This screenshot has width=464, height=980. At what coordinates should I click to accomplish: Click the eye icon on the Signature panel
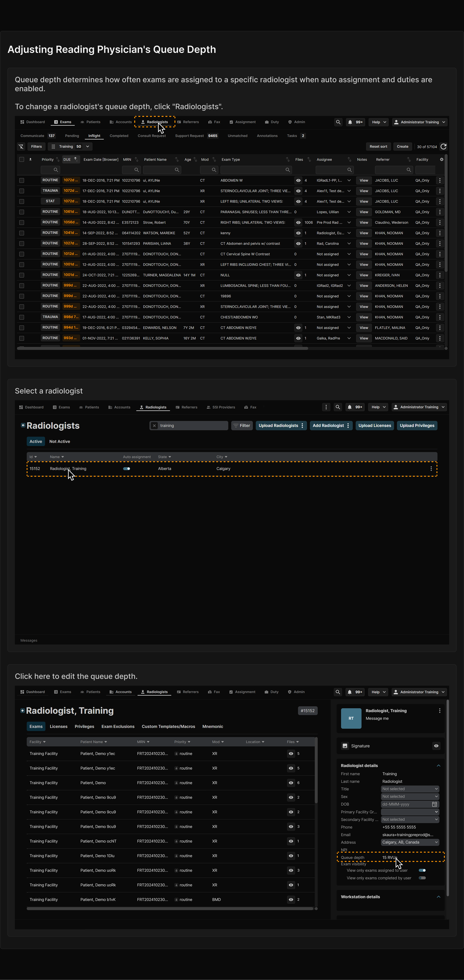(436, 746)
